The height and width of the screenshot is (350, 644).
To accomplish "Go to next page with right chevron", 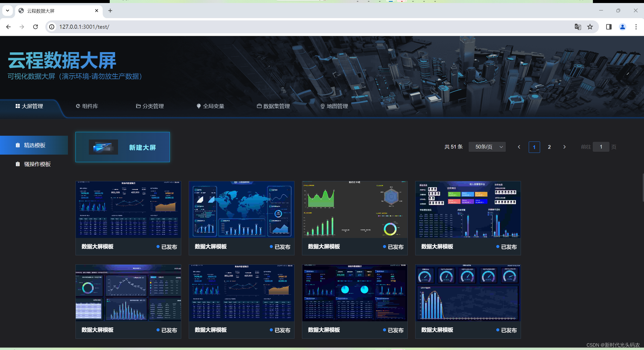I will pos(564,147).
